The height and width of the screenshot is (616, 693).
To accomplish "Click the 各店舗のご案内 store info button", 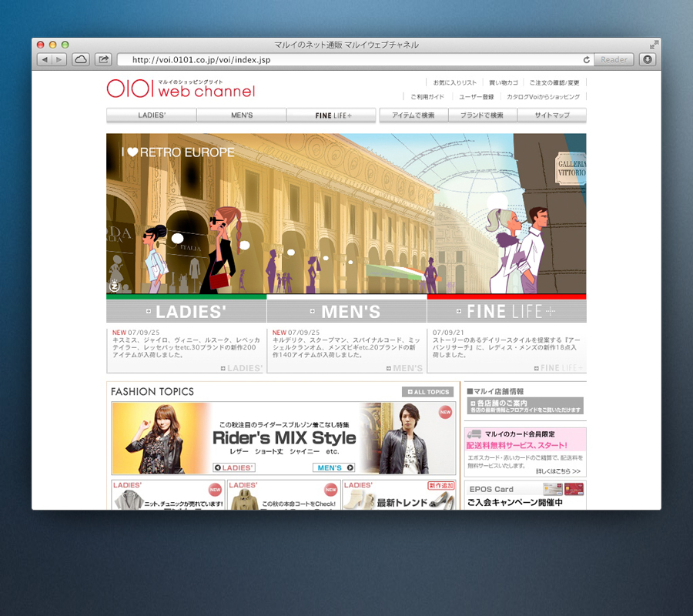I will coord(525,406).
